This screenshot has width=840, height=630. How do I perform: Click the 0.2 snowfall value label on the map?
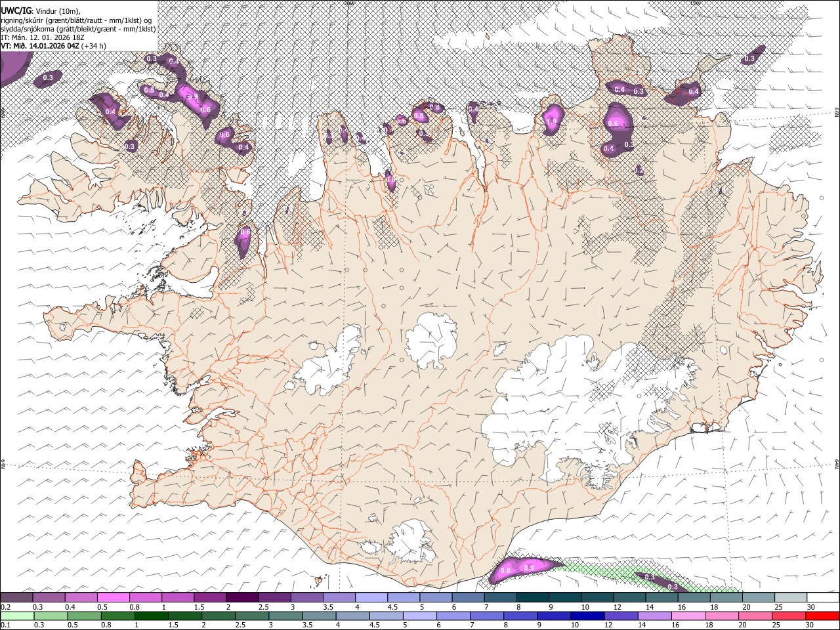[x=640, y=170]
